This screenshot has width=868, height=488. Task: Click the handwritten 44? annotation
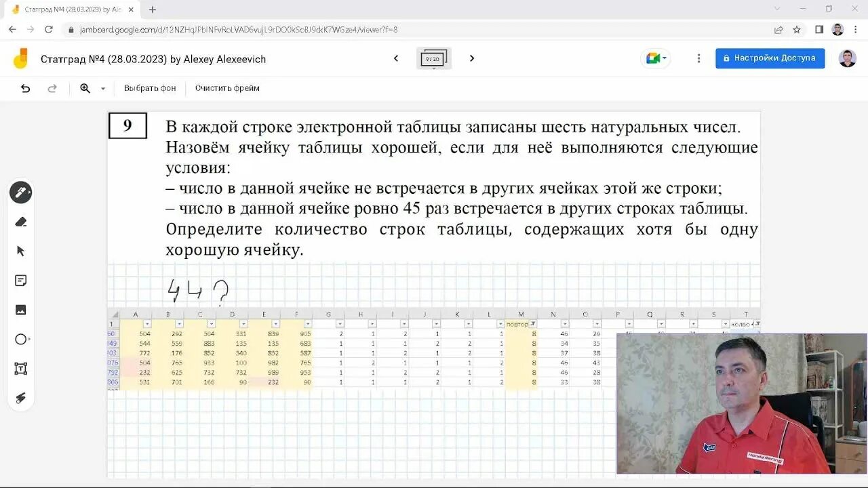pos(198,291)
